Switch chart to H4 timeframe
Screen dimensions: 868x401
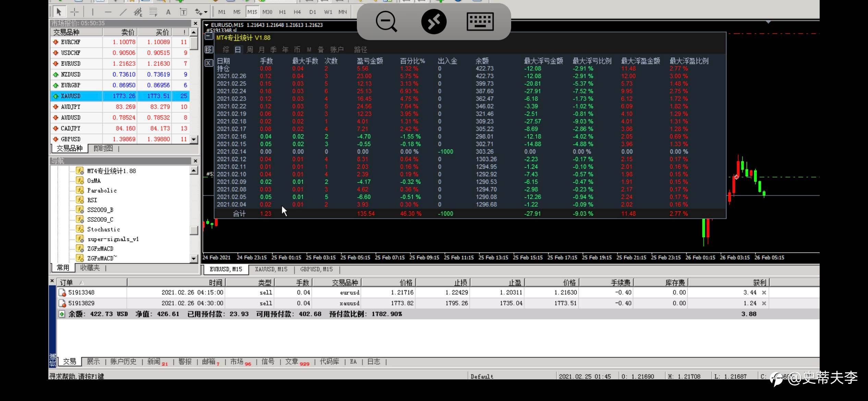297,12
